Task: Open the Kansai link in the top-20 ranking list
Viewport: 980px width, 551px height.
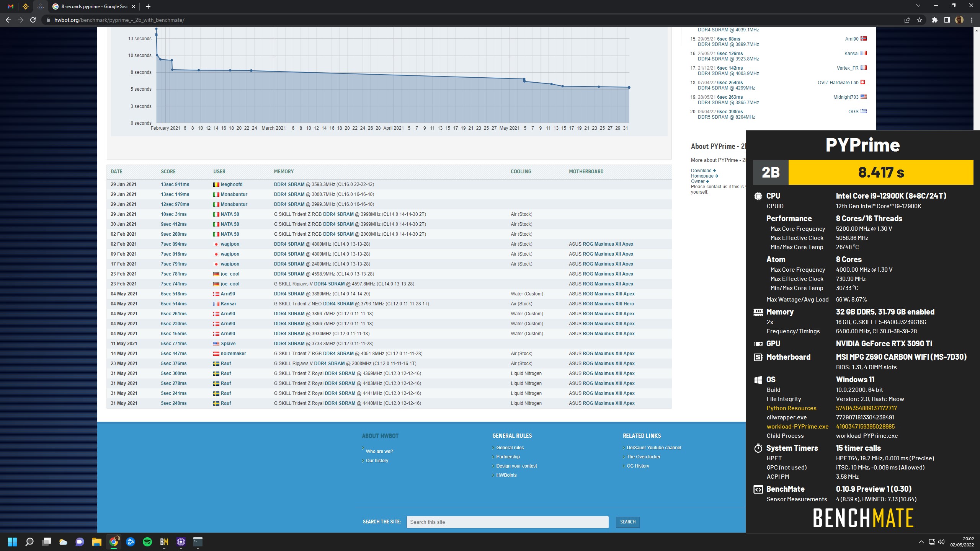Action: (x=851, y=54)
